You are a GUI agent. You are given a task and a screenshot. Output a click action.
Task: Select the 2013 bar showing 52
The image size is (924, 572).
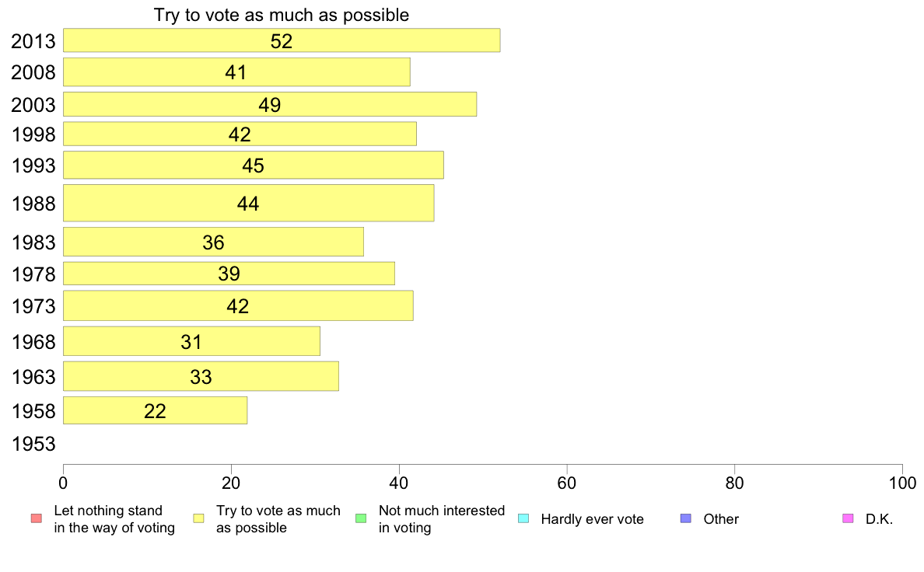[282, 40]
